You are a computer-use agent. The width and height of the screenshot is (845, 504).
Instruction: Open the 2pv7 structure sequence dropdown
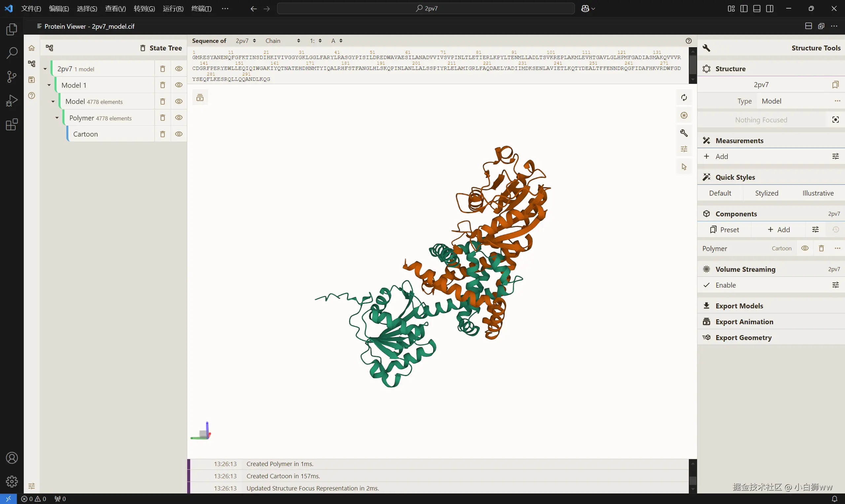pos(245,41)
